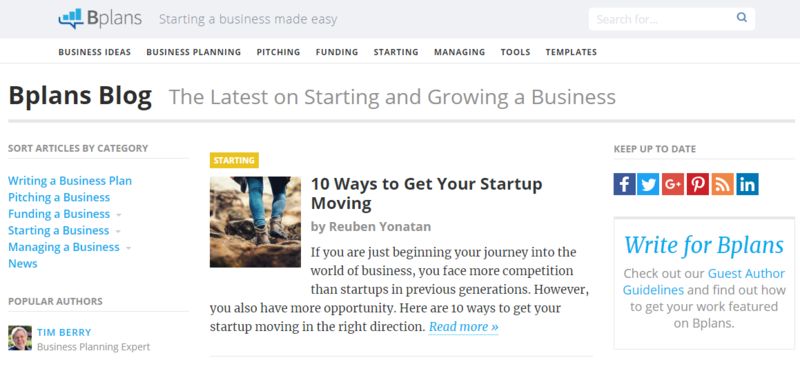This screenshot has height=371, width=800.
Task: Open the LinkedIn icon
Action: tap(747, 184)
